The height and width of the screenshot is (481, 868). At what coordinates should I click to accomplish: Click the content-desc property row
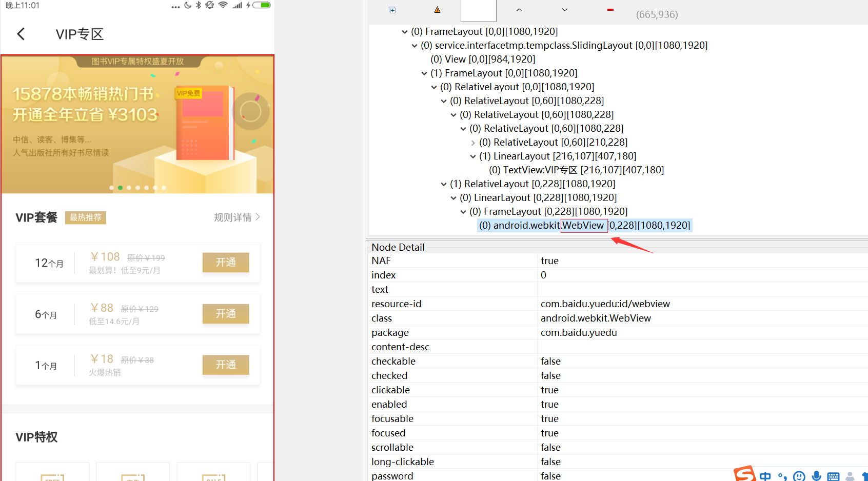[x=618, y=347]
